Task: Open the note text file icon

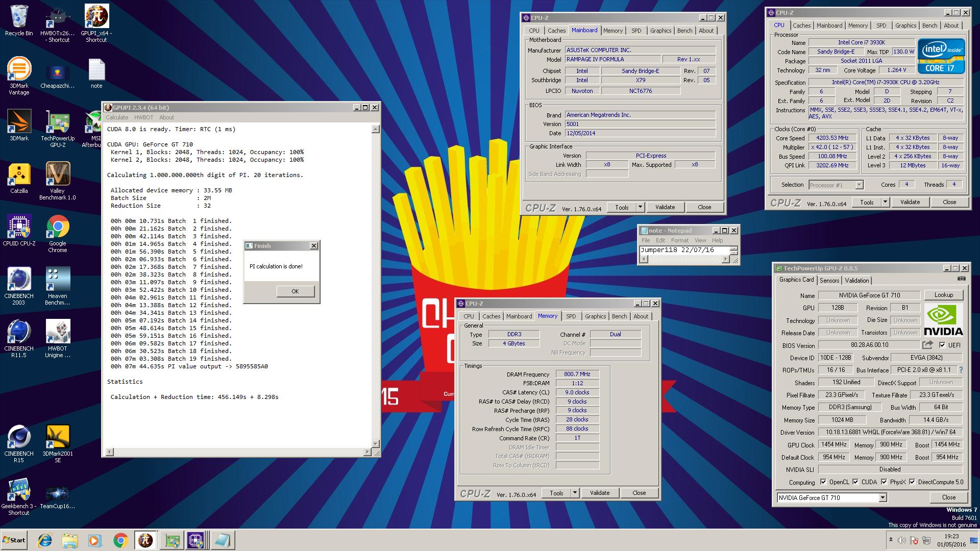Action: click(x=96, y=73)
